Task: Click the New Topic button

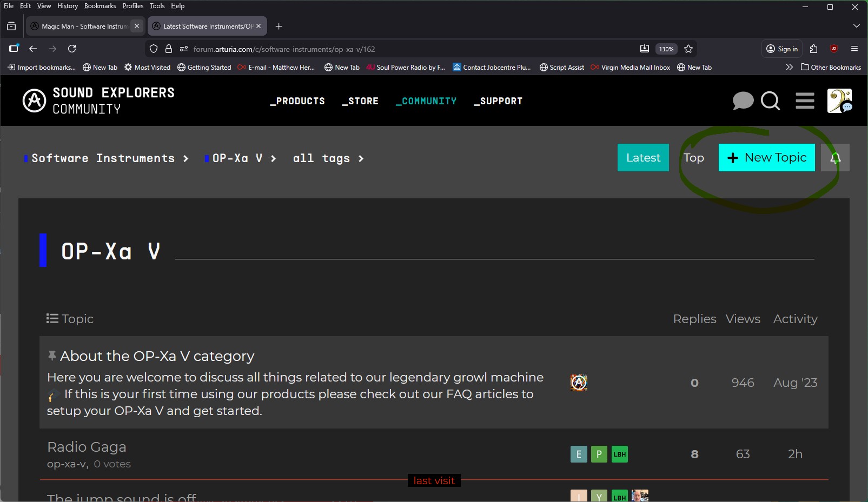Action: 766,158
